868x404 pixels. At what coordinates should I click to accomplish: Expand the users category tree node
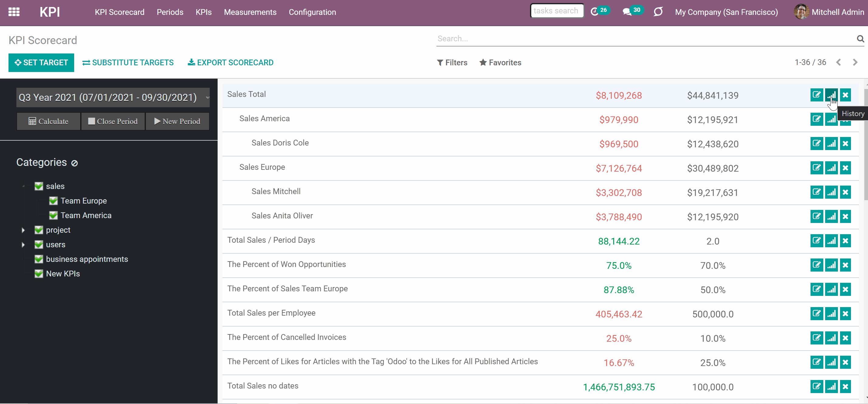pos(23,245)
